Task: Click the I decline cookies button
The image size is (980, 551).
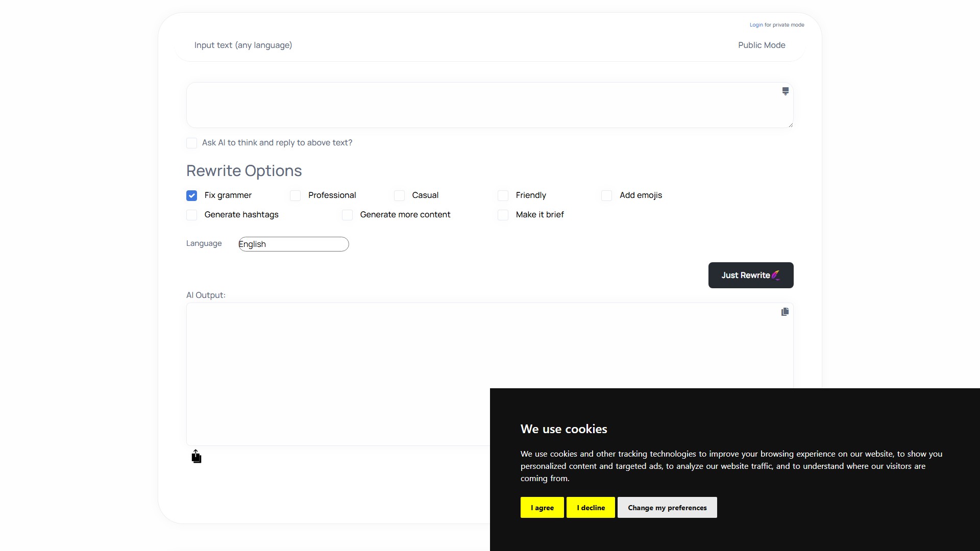Action: coord(591,508)
